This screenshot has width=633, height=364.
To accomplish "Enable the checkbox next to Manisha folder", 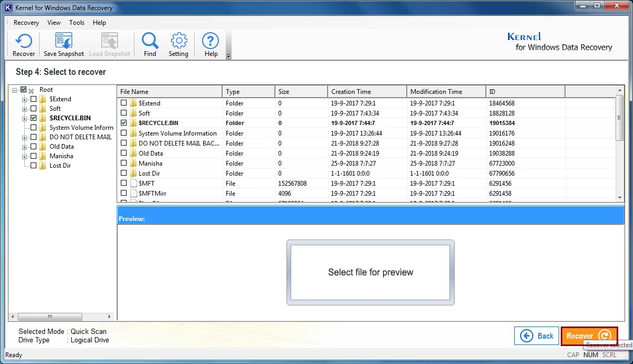I will click(33, 156).
